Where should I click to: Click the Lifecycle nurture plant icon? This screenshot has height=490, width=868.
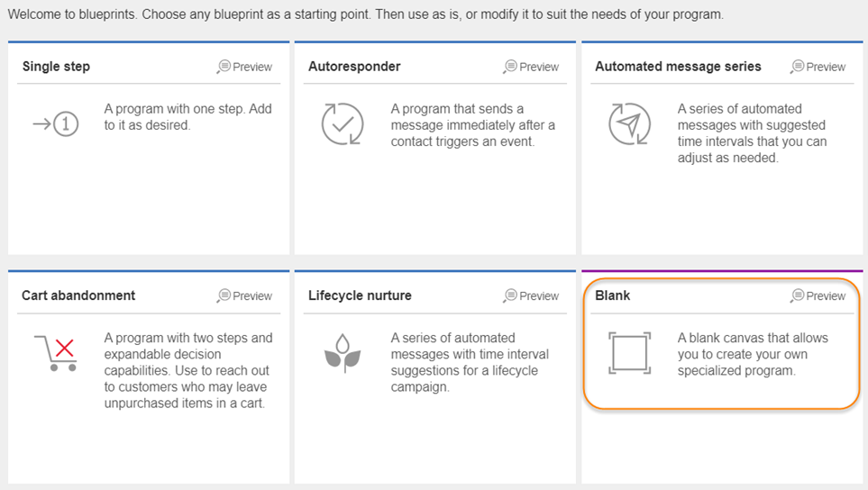(x=343, y=353)
